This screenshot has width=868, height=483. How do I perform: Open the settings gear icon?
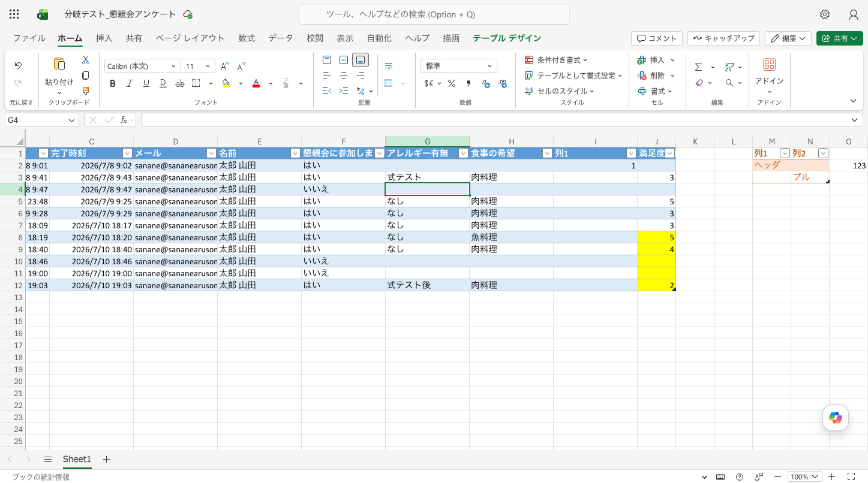coord(825,14)
